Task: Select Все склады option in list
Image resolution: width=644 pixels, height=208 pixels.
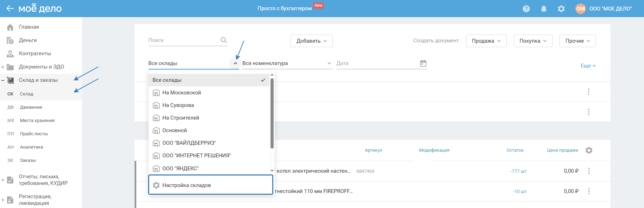Action: (x=209, y=80)
